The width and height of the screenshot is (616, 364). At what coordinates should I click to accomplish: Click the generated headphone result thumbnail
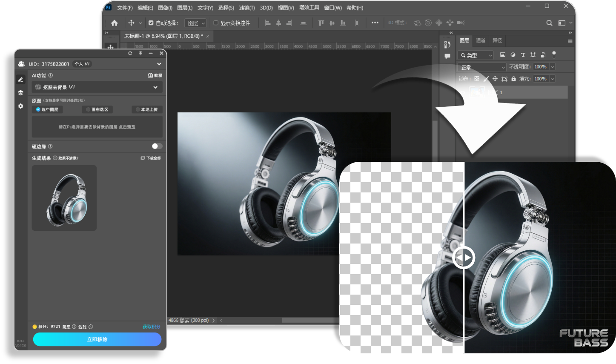tap(64, 198)
